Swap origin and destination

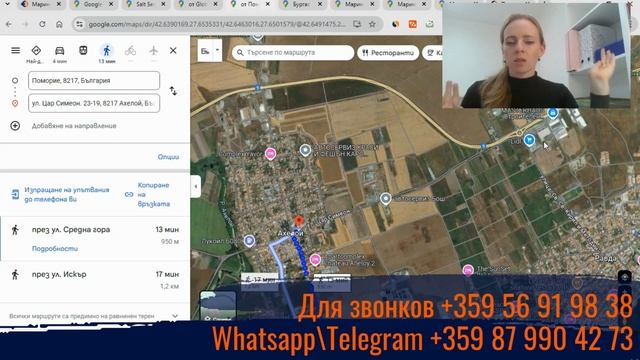pyautogui.click(x=173, y=91)
